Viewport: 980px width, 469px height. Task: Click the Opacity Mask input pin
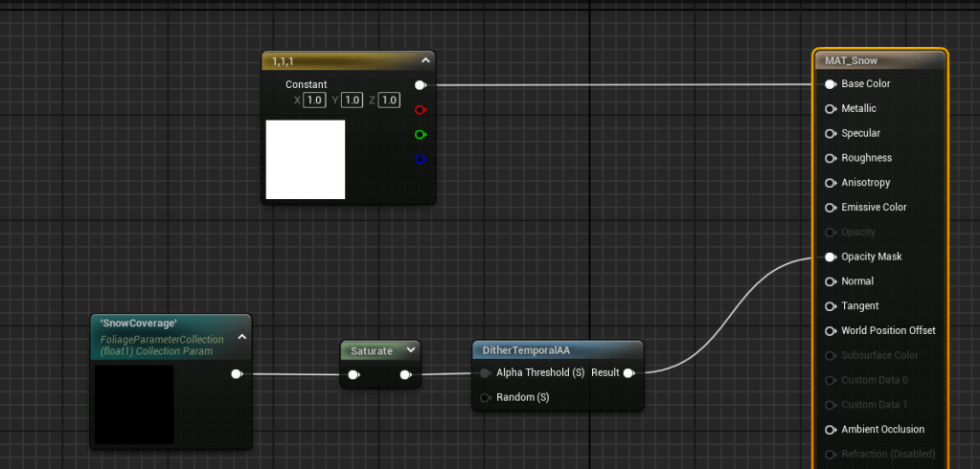[831, 257]
